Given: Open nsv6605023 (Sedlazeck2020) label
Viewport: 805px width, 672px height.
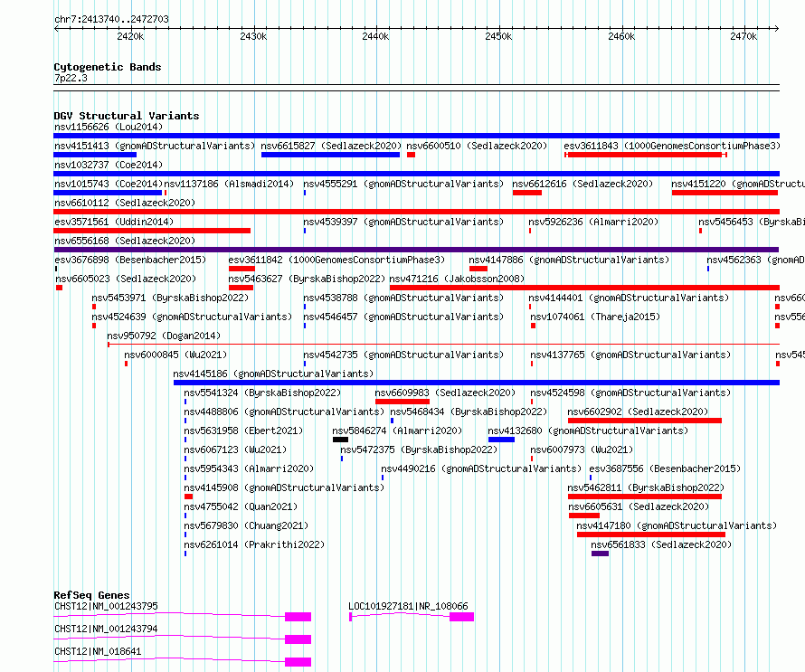Looking at the screenshot, I should tap(126, 279).
